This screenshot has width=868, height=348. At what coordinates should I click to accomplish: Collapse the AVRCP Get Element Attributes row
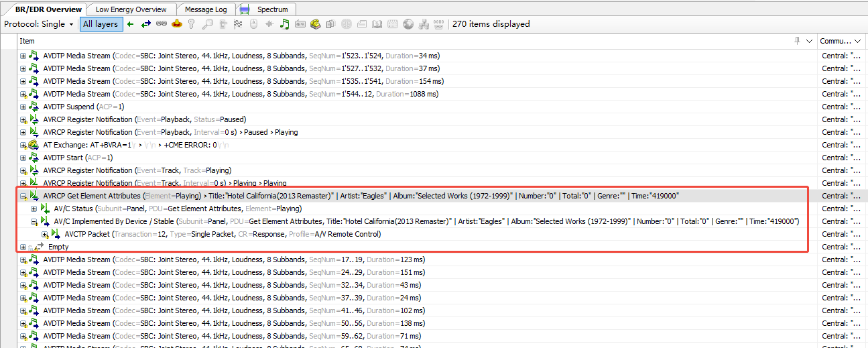[x=23, y=196]
